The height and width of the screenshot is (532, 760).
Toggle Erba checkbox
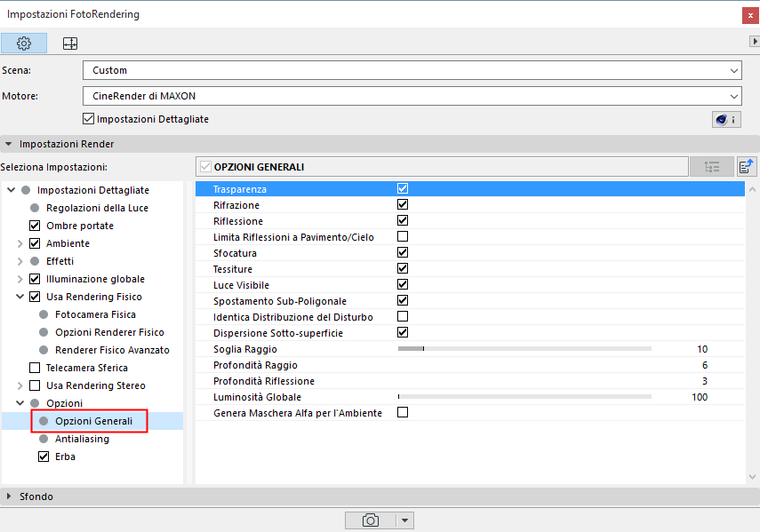point(44,457)
